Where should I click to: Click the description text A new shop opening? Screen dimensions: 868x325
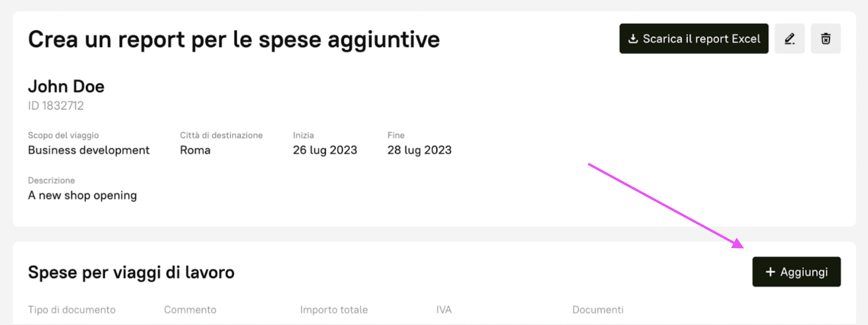pos(82,195)
